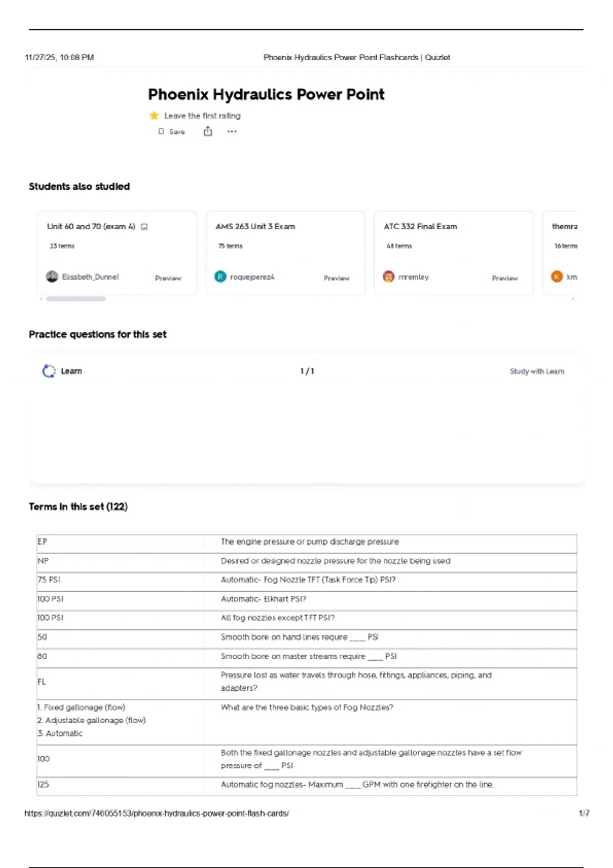Open the ATC 332 Final Exam card title

pyautogui.click(x=420, y=226)
